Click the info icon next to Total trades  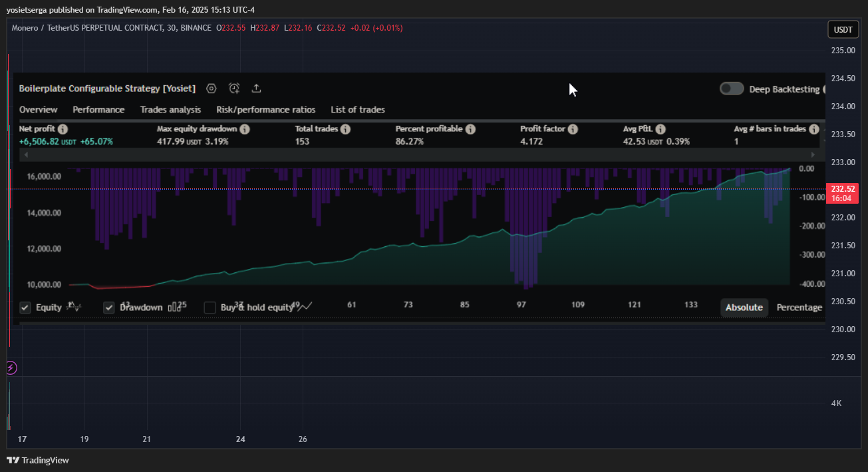pyautogui.click(x=345, y=129)
